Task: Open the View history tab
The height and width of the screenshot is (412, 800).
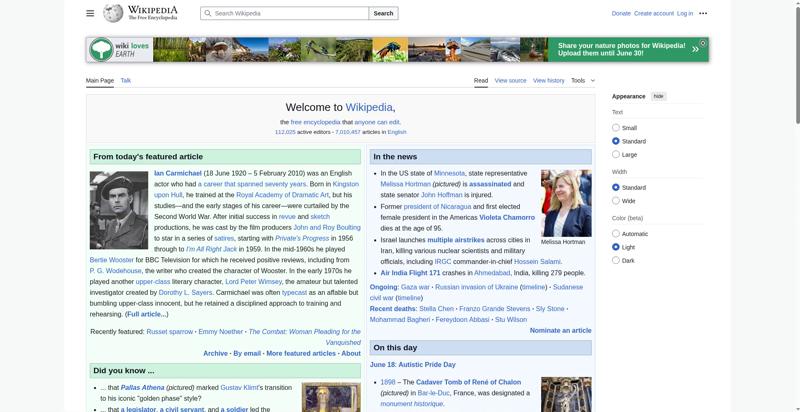Action: pyautogui.click(x=548, y=81)
